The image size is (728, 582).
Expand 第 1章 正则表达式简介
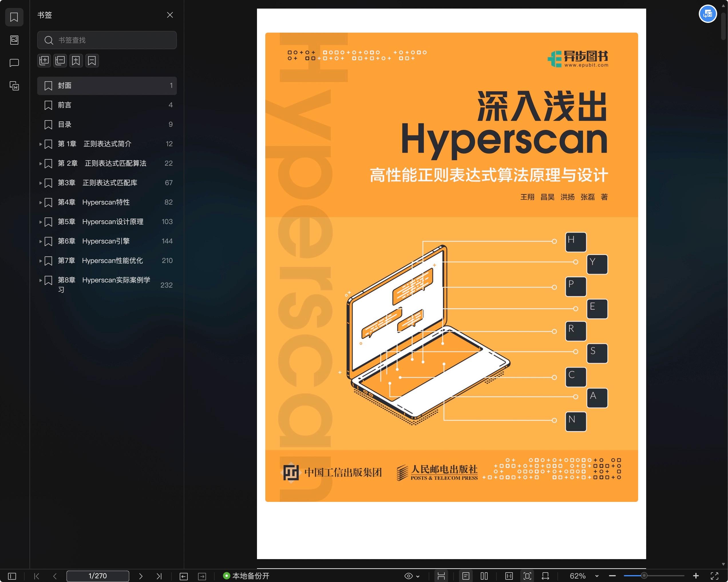point(41,144)
